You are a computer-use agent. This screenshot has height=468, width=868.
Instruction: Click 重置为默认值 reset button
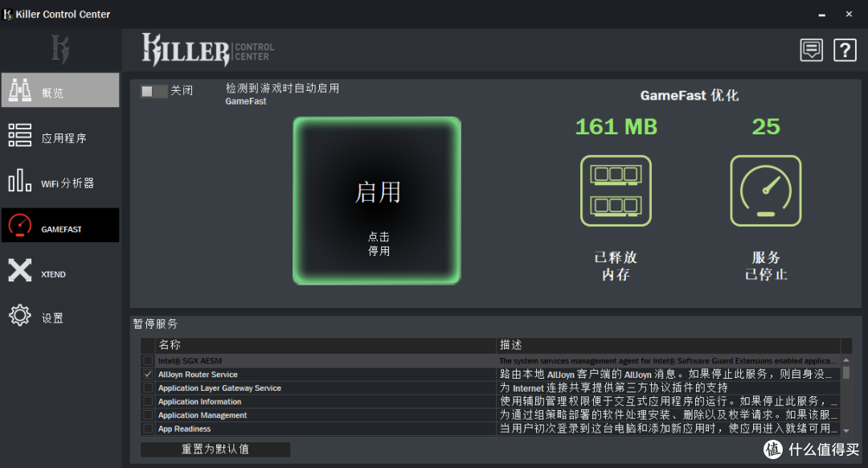click(x=215, y=450)
